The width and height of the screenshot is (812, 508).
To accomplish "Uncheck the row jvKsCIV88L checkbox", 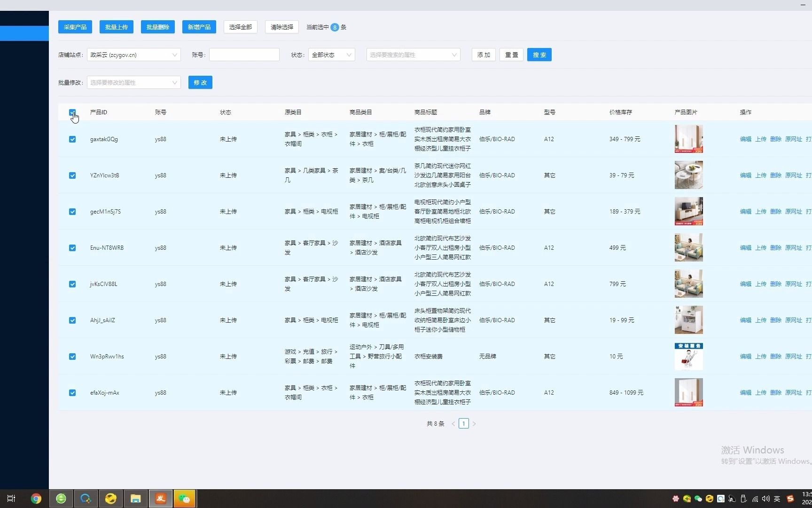I will [x=72, y=284].
